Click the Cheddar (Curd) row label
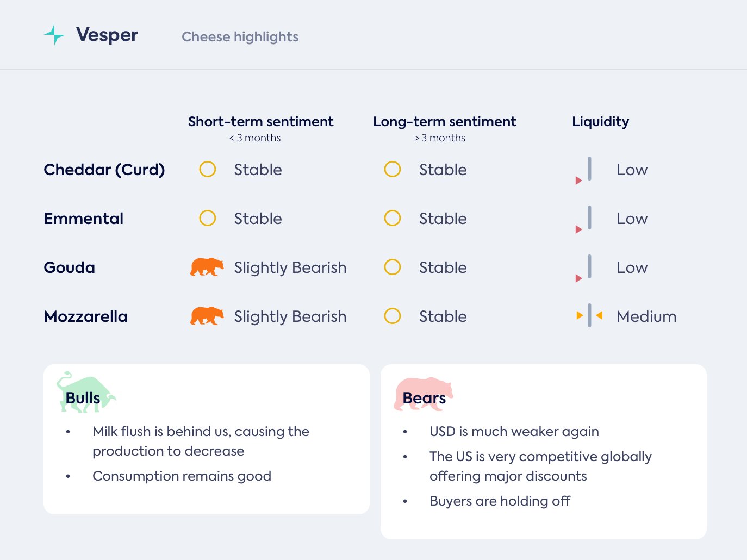The height and width of the screenshot is (560, 747). [x=104, y=170]
